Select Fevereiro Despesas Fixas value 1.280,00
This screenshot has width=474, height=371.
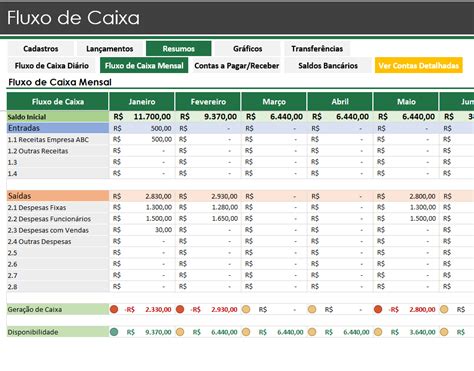[x=225, y=207]
